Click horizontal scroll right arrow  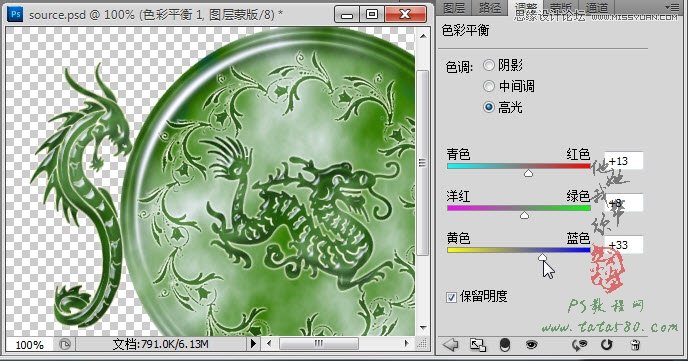[x=406, y=343]
